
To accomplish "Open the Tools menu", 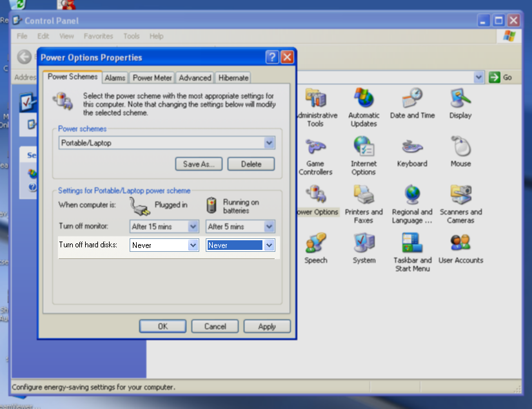I will point(132,36).
